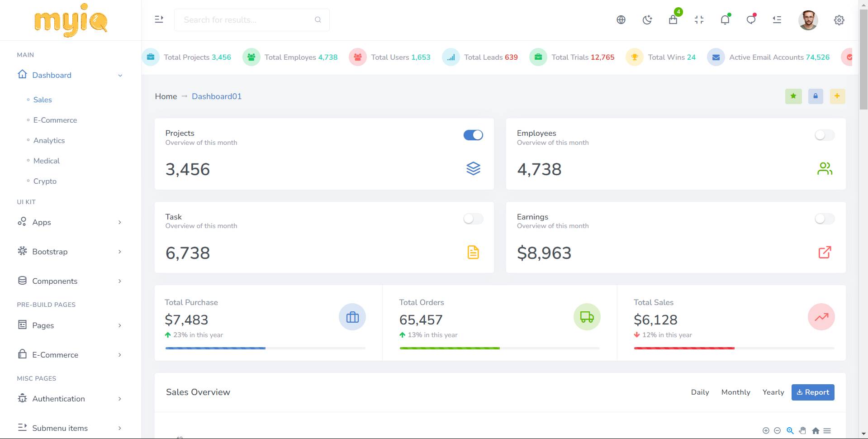Open notifications bell icon

tap(725, 20)
